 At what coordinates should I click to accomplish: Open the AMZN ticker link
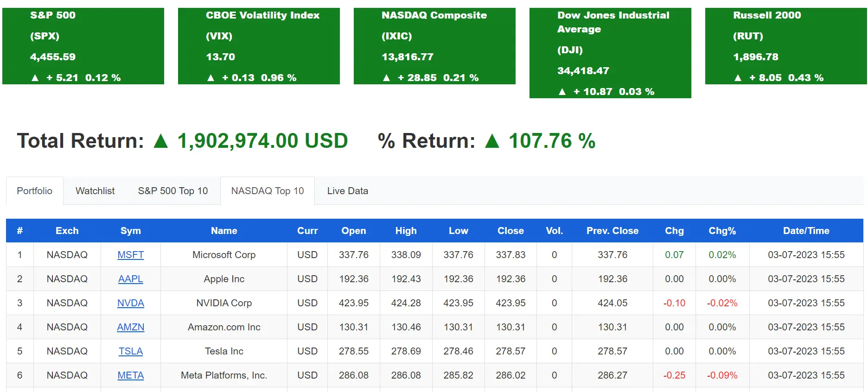pos(131,327)
